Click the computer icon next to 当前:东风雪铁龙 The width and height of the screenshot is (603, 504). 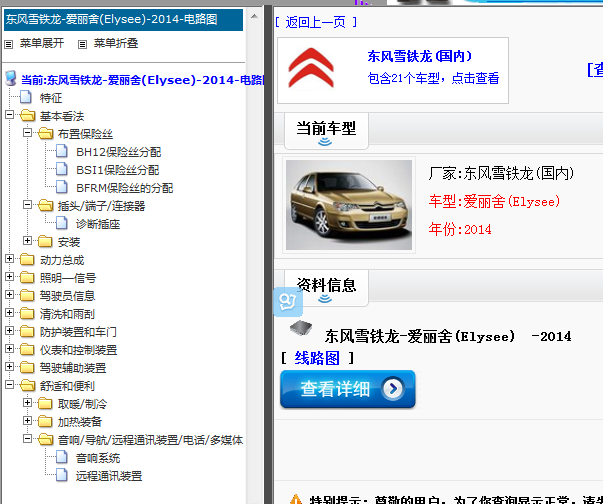click(x=11, y=78)
